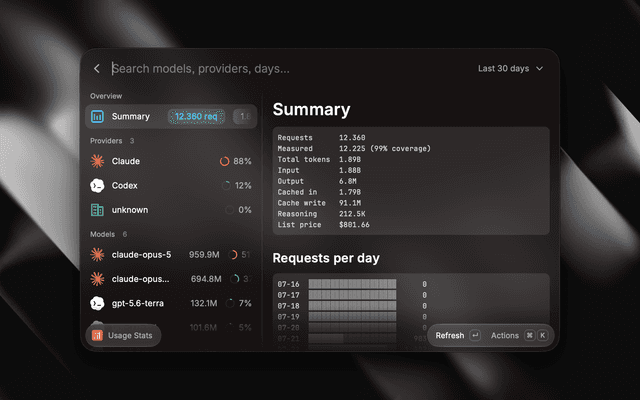Click the 694.8M token value

[x=206, y=279]
